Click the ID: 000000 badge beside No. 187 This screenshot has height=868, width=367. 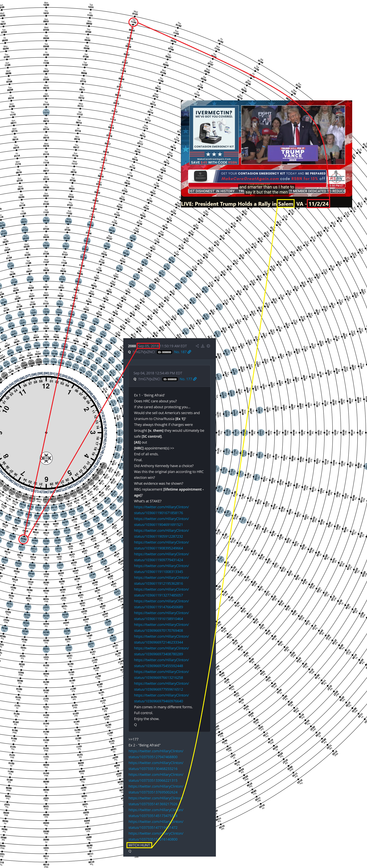click(x=165, y=352)
